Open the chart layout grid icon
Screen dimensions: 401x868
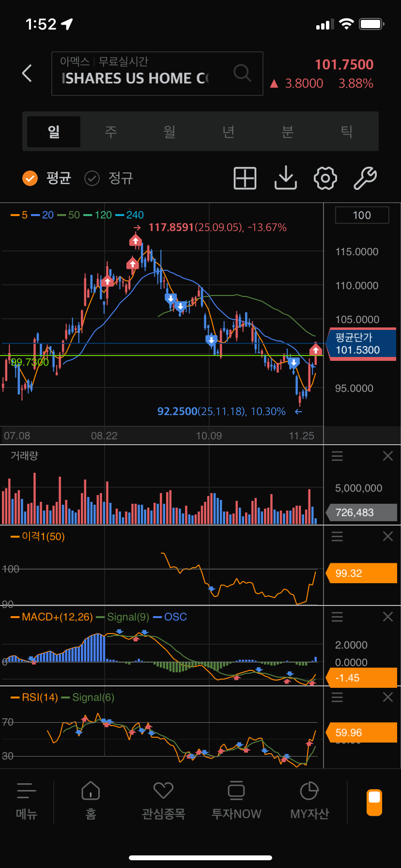click(x=245, y=178)
